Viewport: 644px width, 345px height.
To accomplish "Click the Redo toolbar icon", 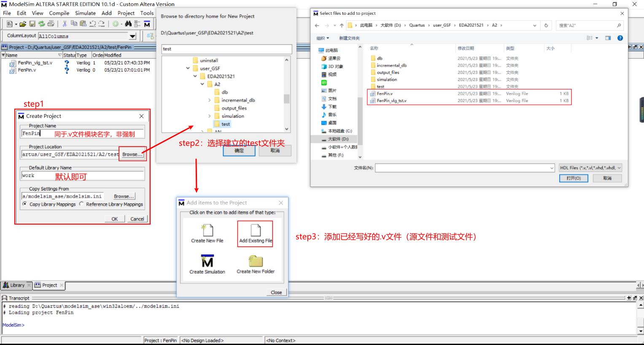I will pos(101,24).
